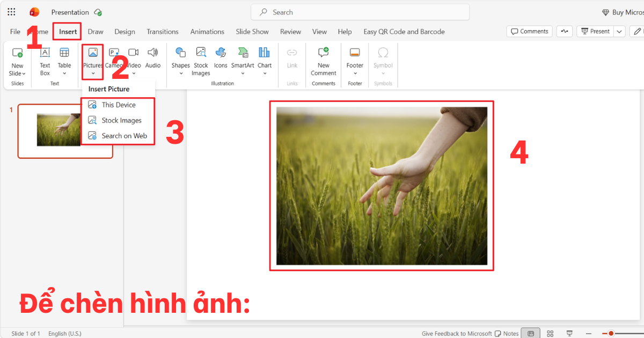The height and width of the screenshot is (338, 644).
Task: Click the zoom out minus icon
Action: pyautogui.click(x=589, y=333)
